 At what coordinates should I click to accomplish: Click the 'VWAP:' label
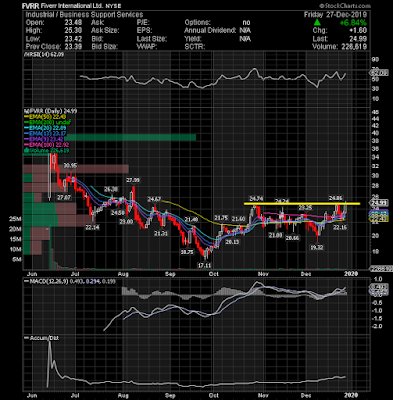point(148,47)
